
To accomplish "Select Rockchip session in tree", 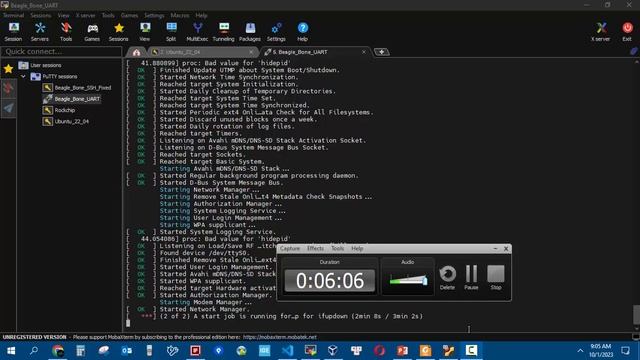I will [59, 110].
